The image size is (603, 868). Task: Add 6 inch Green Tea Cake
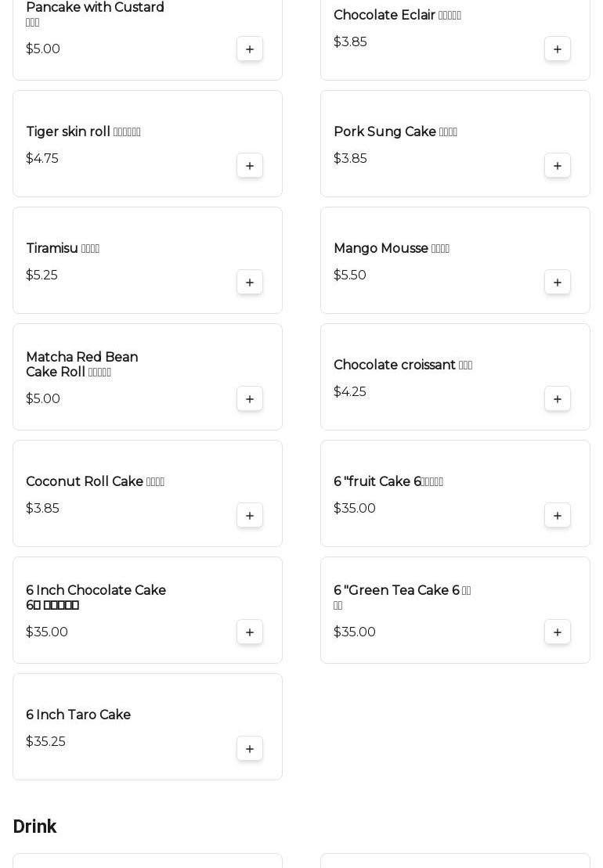(x=558, y=632)
